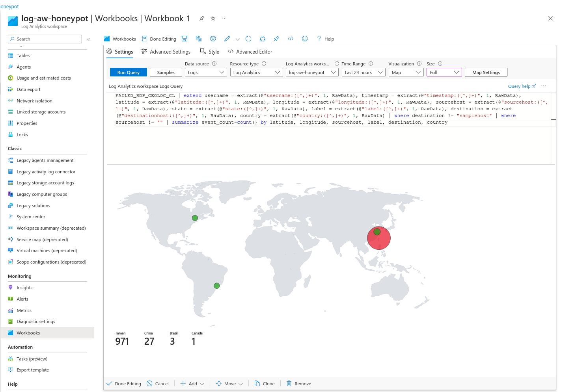The width and height of the screenshot is (563, 392).
Task: Open the Size Full dropdown
Action: point(444,72)
